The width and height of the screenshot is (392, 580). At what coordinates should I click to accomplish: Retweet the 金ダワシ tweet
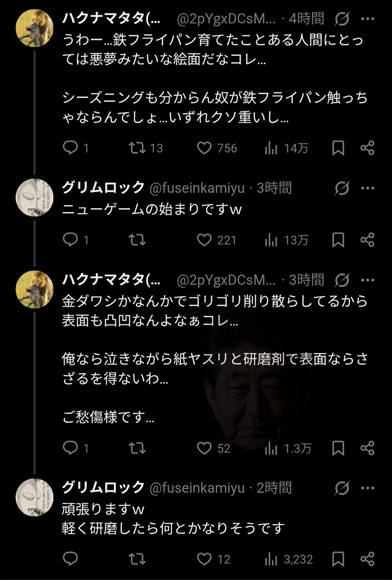click(137, 448)
